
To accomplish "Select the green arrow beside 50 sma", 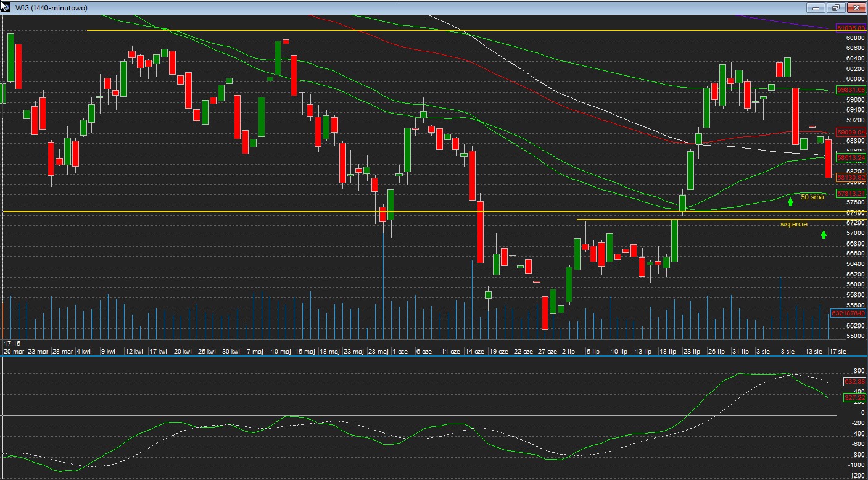I will tap(790, 201).
